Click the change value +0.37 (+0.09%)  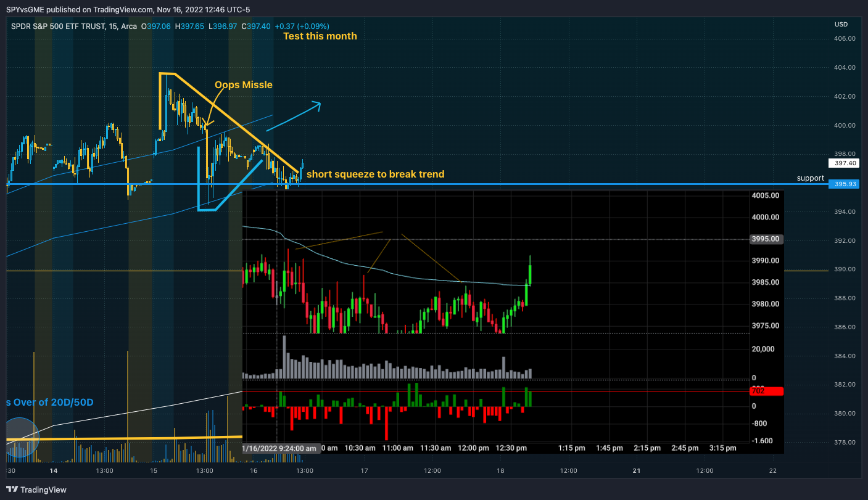coord(302,27)
